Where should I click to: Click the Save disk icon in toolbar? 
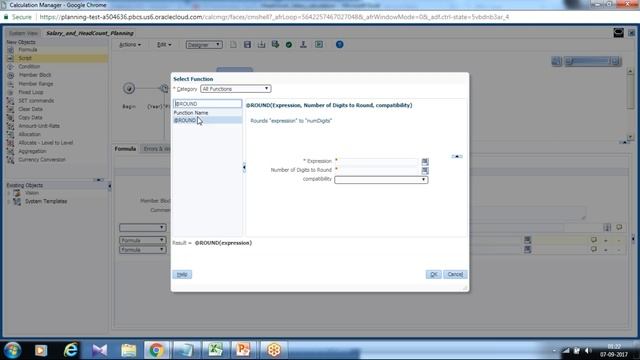[x=247, y=44]
